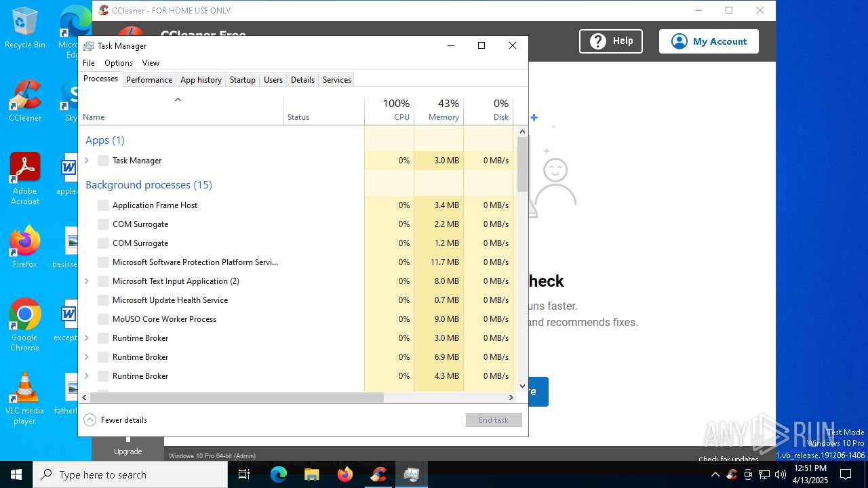Open My Account in CCleaner
The height and width of the screenshot is (488, 868).
click(709, 41)
